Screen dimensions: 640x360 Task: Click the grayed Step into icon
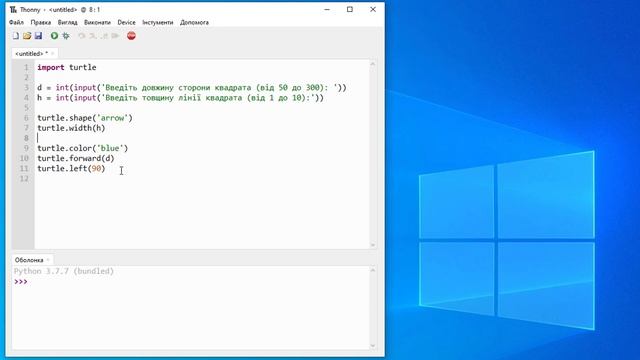[93, 36]
